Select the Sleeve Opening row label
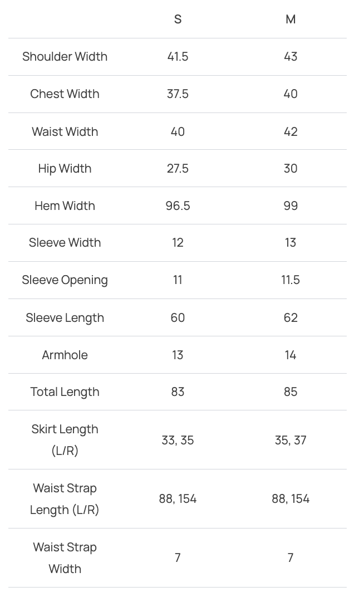The width and height of the screenshot is (364, 597). (65, 280)
